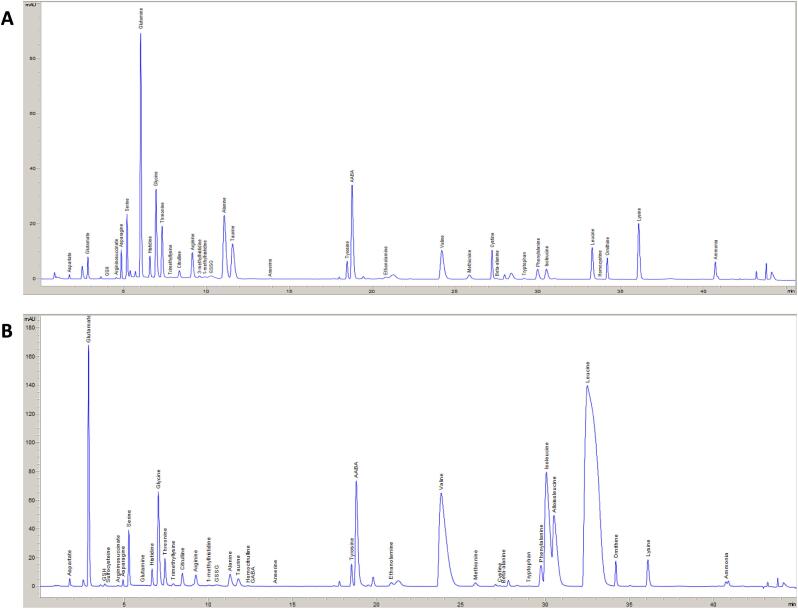Select the Valine peak label in panel B

click(441, 482)
